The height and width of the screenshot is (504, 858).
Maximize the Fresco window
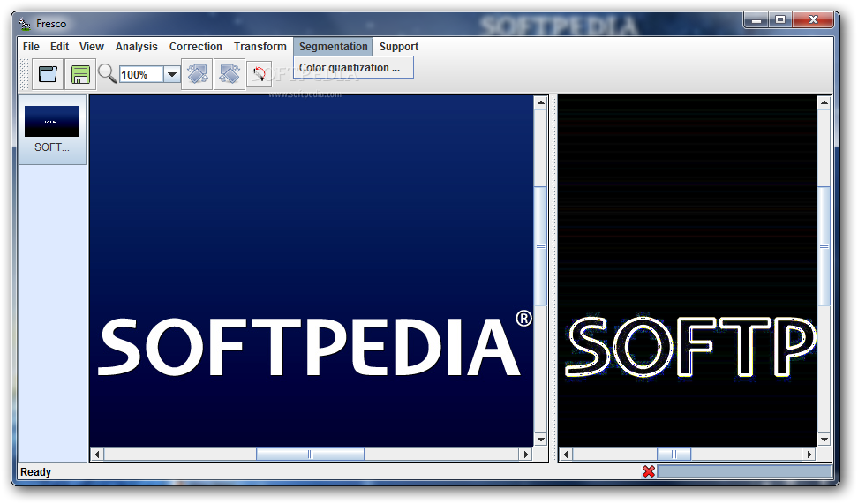coord(780,20)
